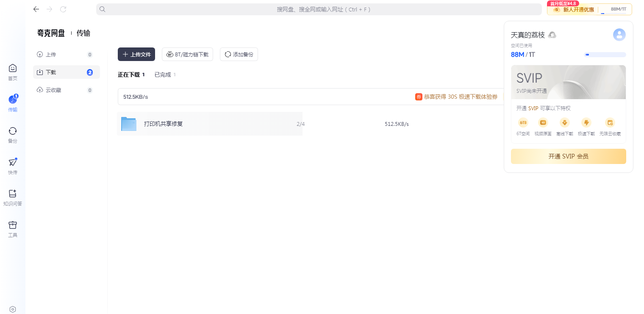Image resolution: width=644 pixels, height=314 pixels.
Task: Click the user avatar in profile card
Action: (619, 35)
